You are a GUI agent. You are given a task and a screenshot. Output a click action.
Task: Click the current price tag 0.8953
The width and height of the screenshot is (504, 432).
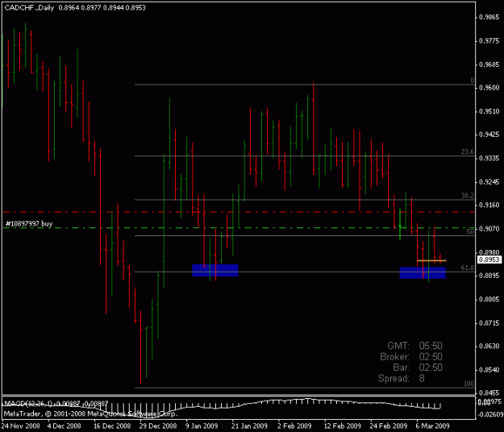tap(489, 260)
